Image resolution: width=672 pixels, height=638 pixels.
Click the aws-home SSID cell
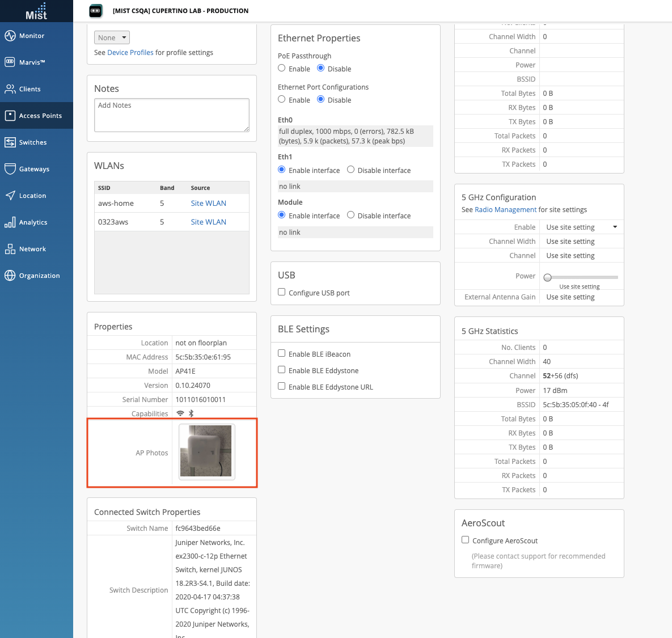(116, 203)
